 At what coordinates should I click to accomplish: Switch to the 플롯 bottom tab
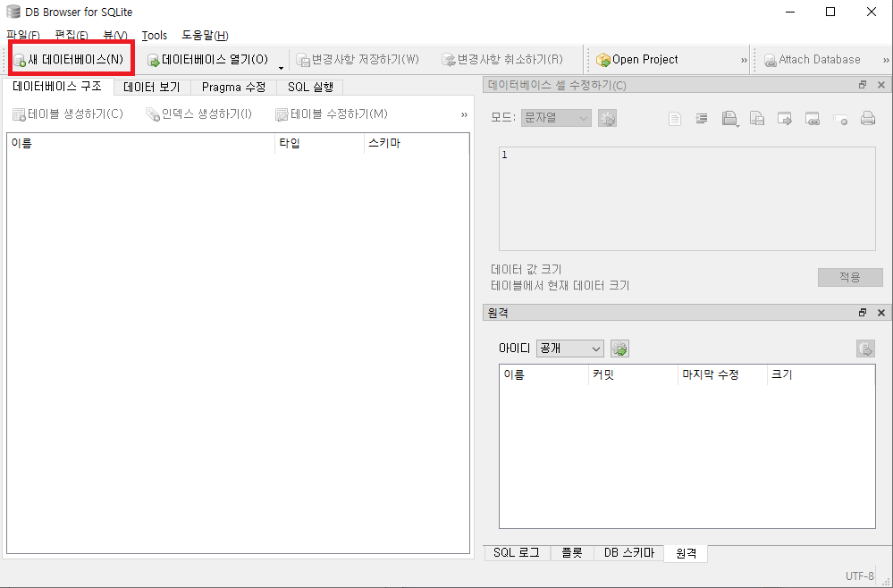point(572,553)
